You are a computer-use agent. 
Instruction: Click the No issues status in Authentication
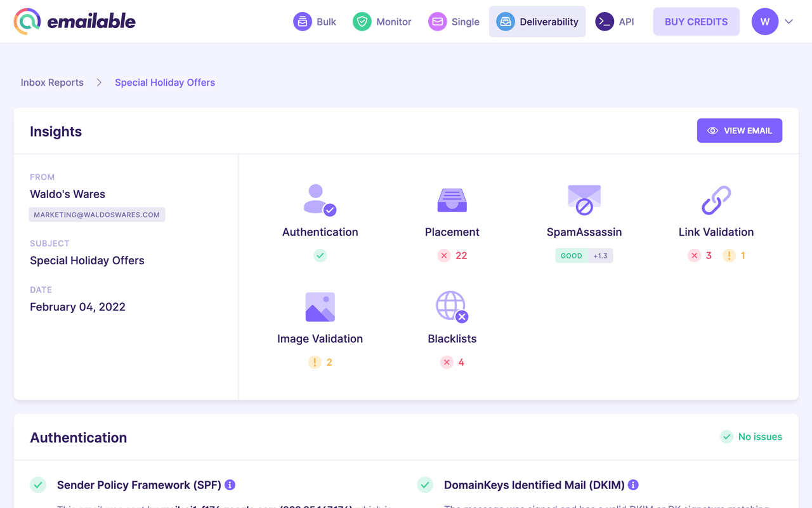(751, 437)
